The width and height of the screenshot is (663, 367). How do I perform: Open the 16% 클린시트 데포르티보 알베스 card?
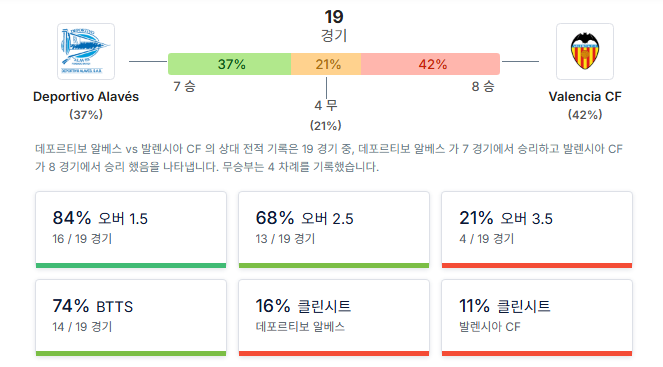pos(334,318)
